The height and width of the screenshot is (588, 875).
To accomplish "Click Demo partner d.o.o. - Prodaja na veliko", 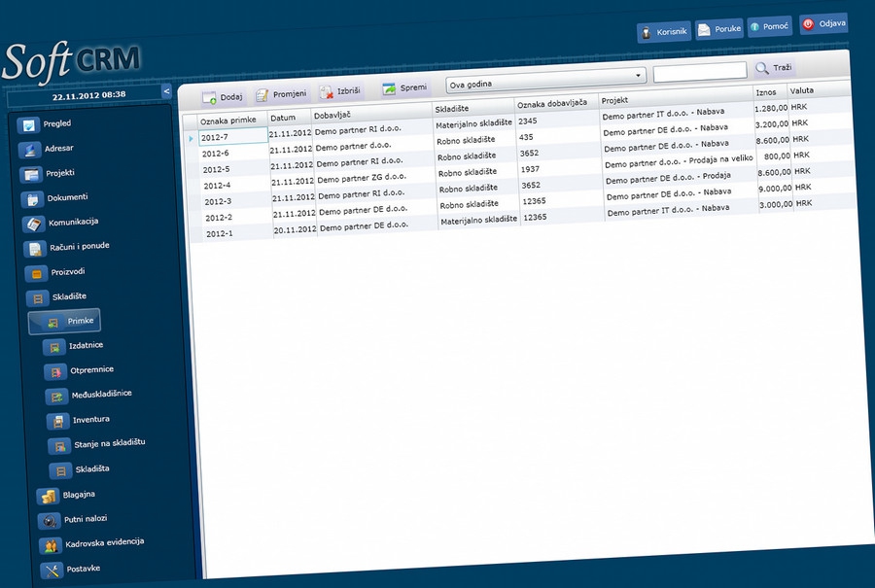I will [679, 161].
